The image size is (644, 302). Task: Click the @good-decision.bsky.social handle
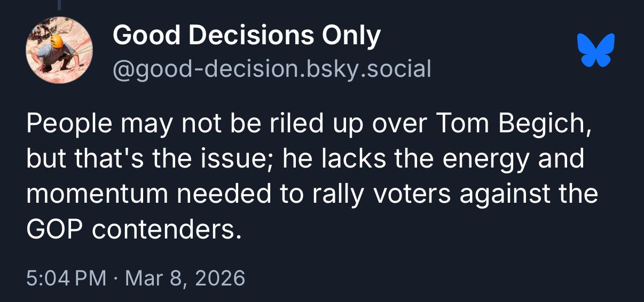click(x=271, y=69)
